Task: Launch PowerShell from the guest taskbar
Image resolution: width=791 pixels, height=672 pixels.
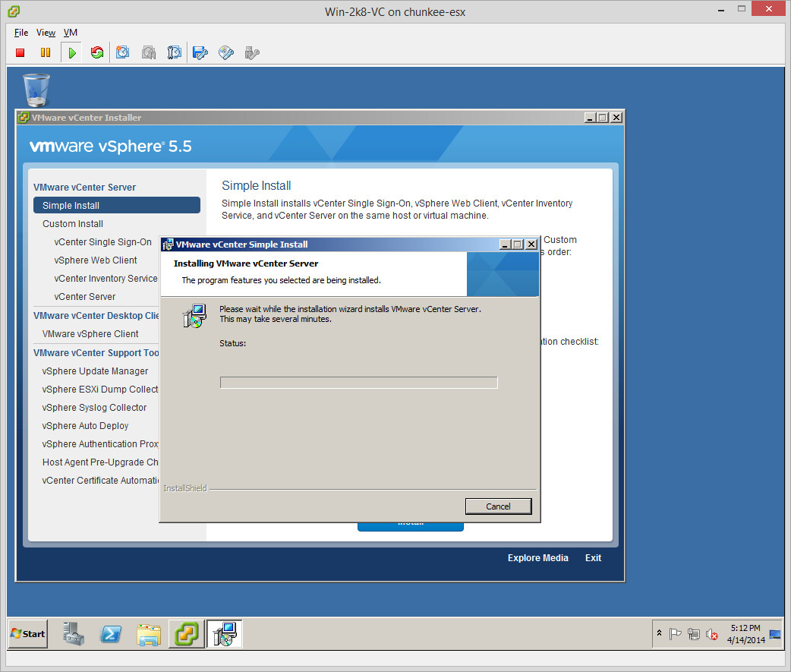Action: (x=111, y=633)
